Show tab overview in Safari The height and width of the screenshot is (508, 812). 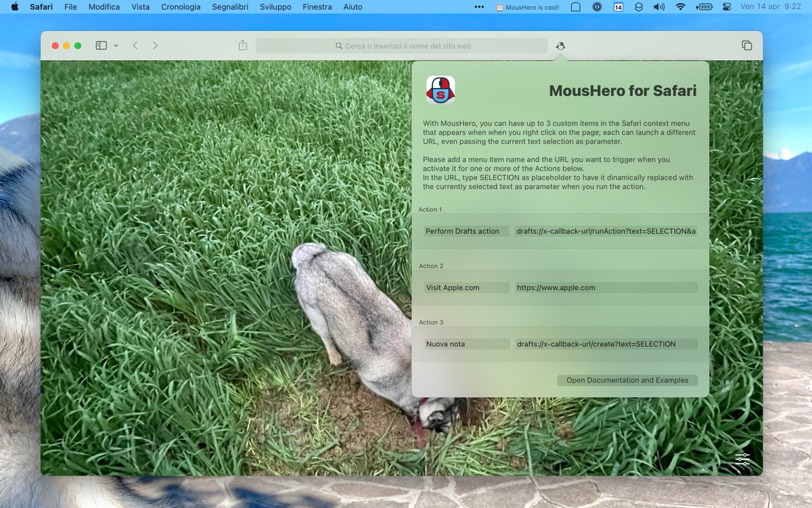[747, 45]
